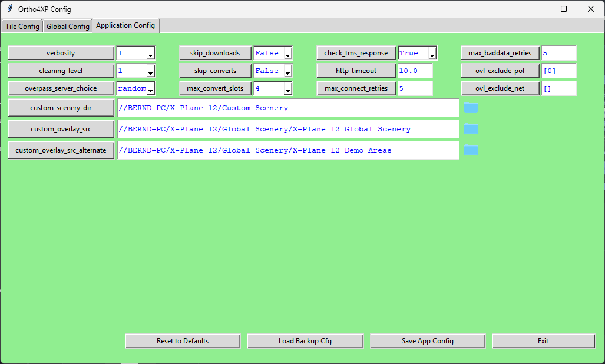Image resolution: width=605 pixels, height=364 pixels.
Task: Open the check_tms_response True selector
Action: 432,54
